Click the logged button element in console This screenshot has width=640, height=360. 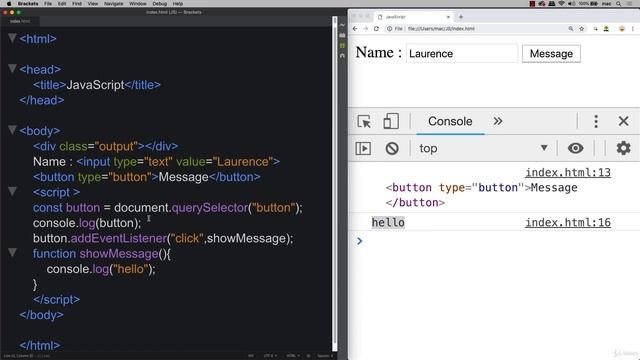point(482,195)
